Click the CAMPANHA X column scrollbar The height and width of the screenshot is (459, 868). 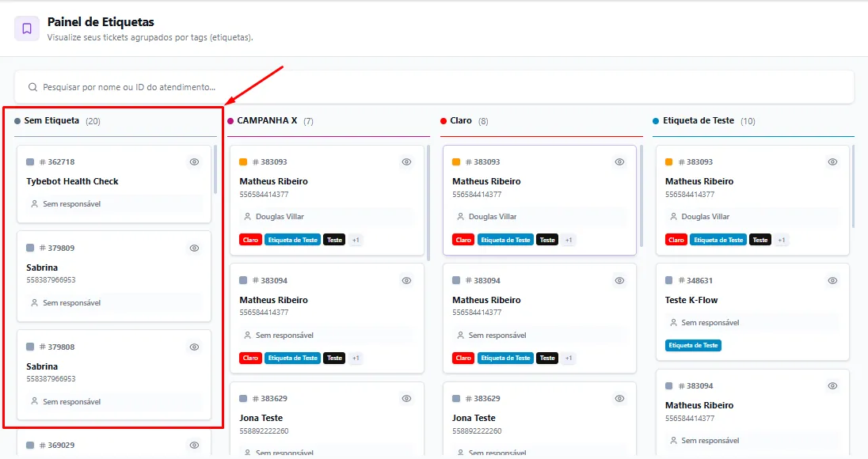(428, 203)
